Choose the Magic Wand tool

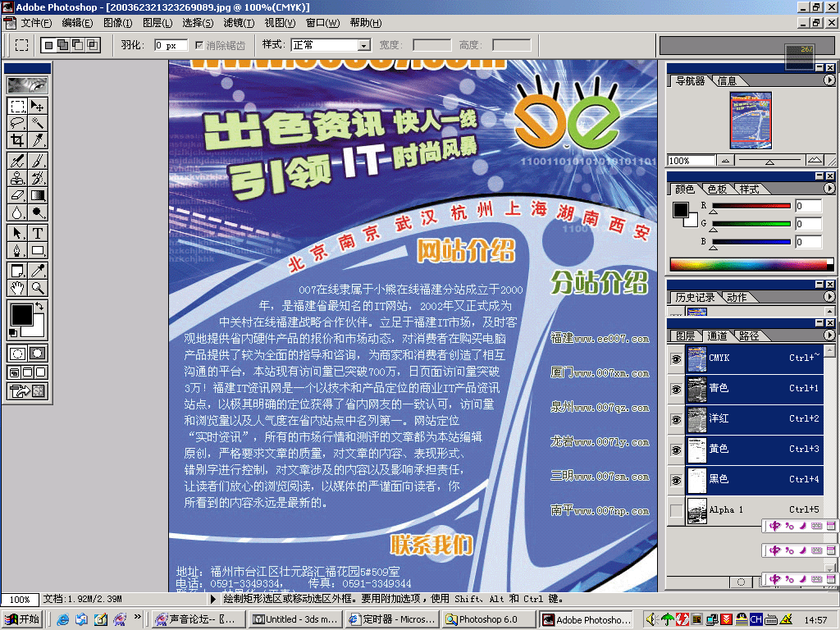click(x=38, y=123)
